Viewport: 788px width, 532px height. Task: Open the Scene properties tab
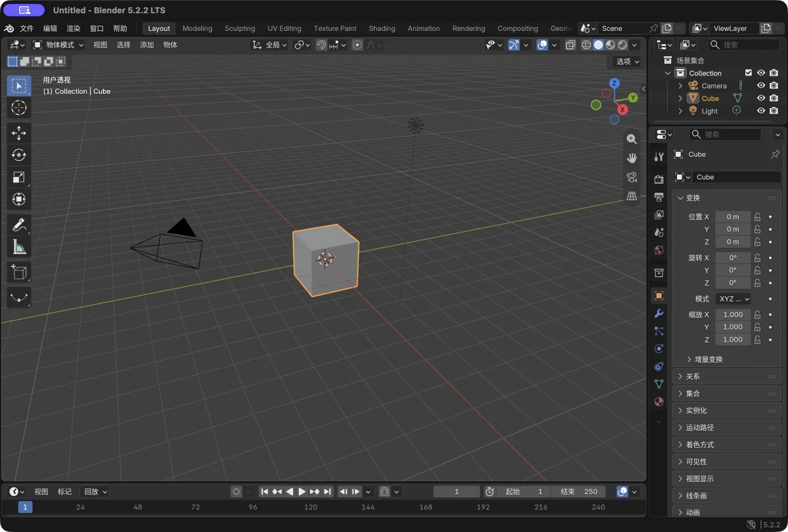pos(659,233)
